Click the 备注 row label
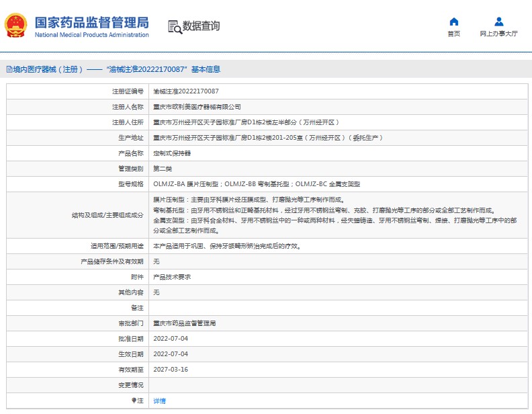The width and height of the screenshot is (532, 414). [137, 308]
